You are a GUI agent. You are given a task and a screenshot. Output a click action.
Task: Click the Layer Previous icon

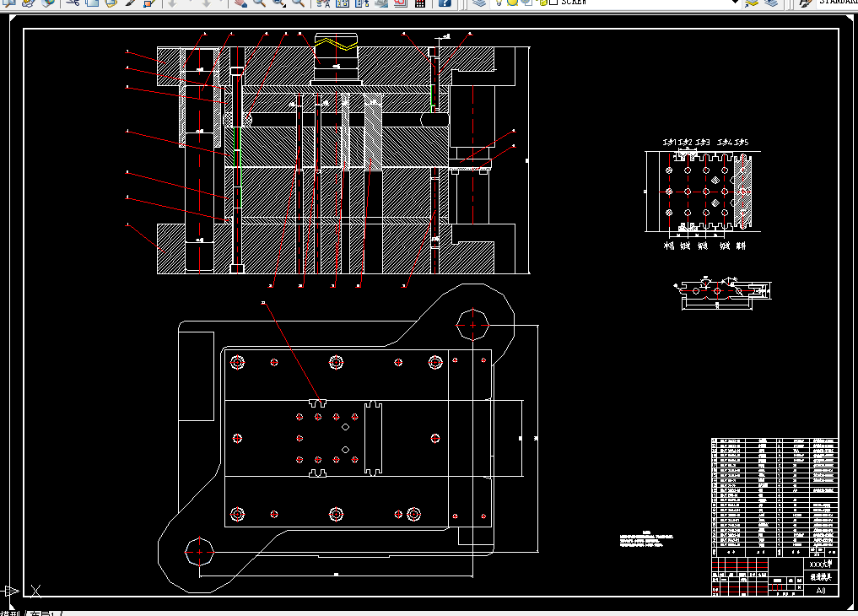point(771,3)
